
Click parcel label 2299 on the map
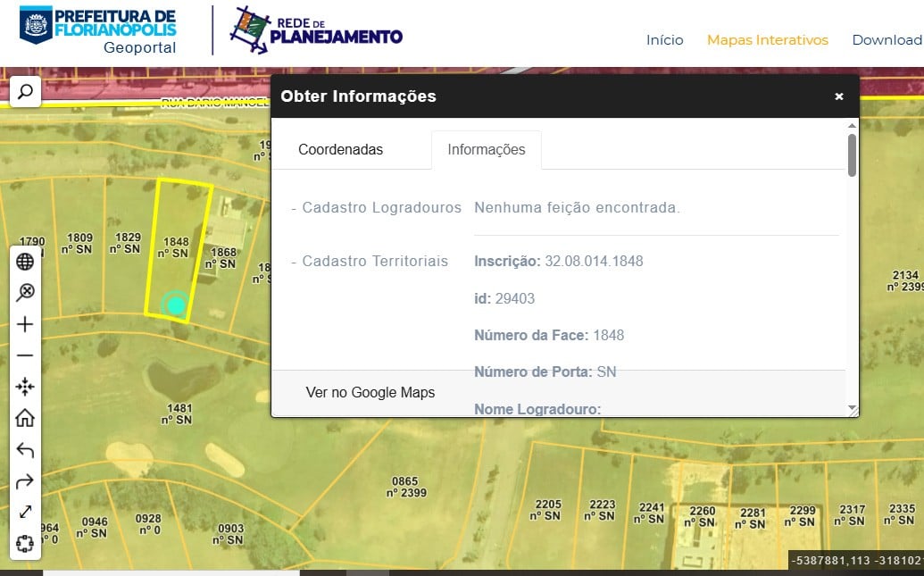(x=800, y=516)
